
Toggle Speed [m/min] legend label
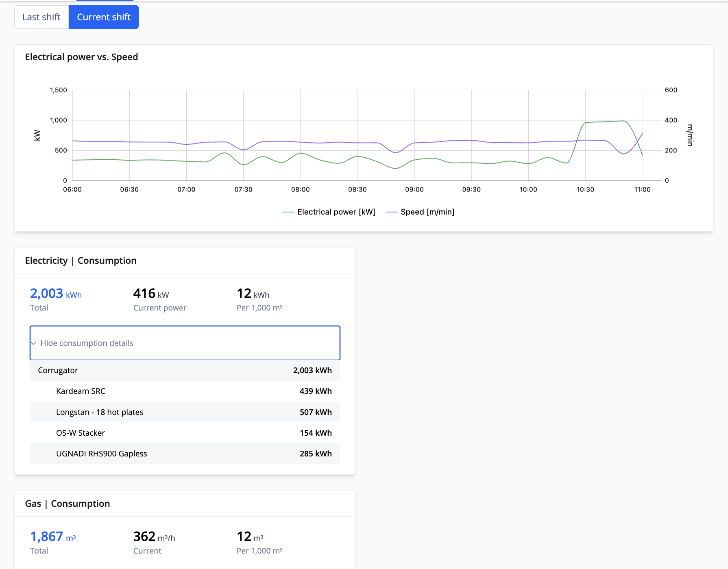(x=427, y=212)
